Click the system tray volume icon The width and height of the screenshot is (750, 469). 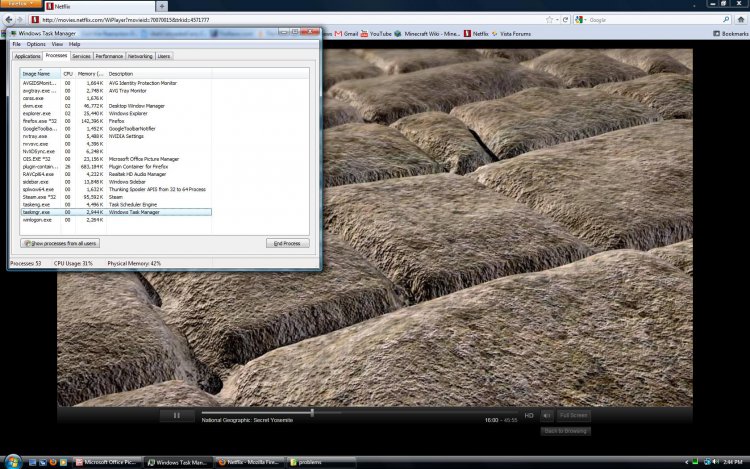[716, 462]
